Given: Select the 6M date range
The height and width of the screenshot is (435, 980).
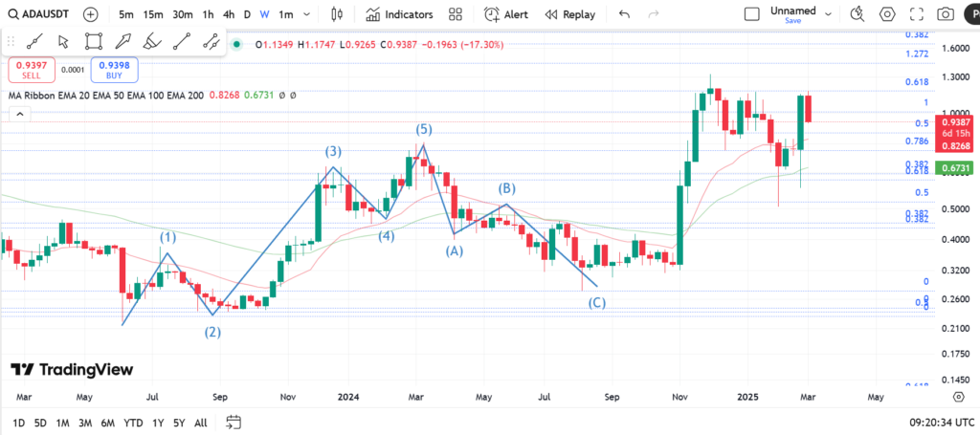Looking at the screenshot, I should (x=106, y=423).
